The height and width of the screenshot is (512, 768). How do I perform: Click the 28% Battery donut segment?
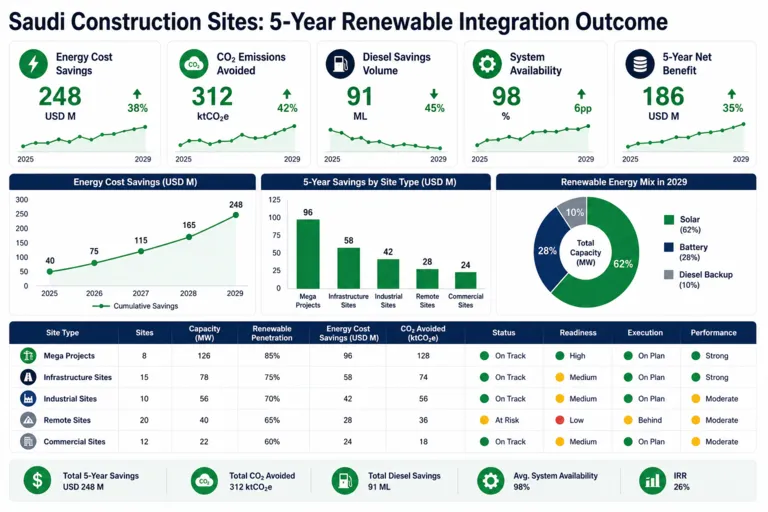(x=547, y=251)
